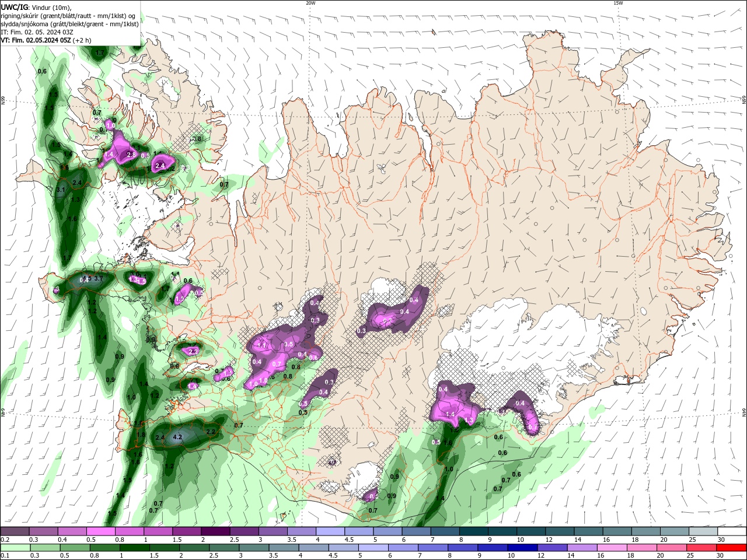
Task: Click the 4.2 rainfall value on the map
Action: (179, 437)
